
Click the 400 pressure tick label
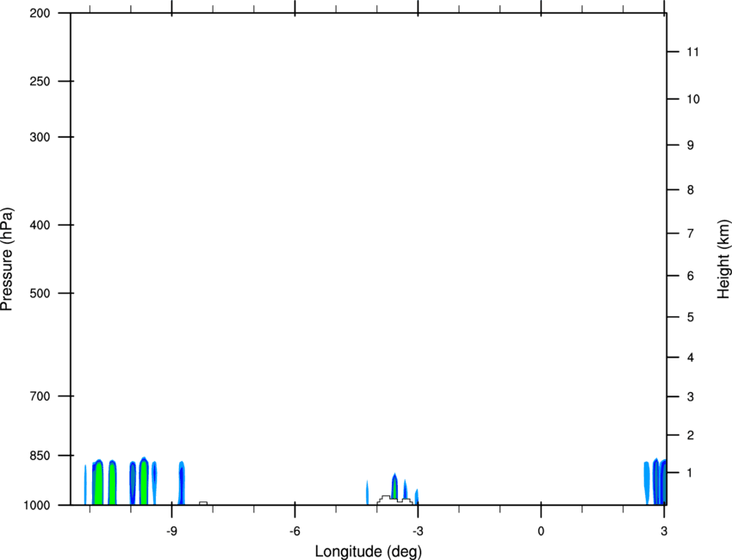40,225
